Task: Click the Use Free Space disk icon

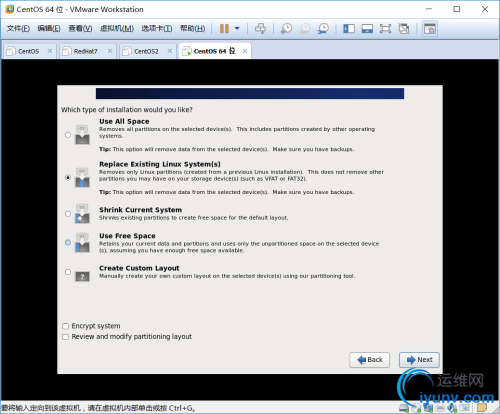Action: pos(82,242)
